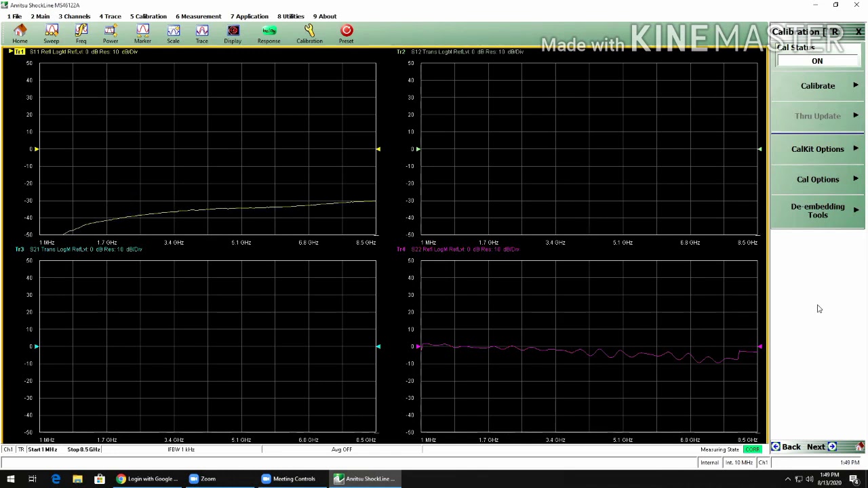Viewport: 868px width, 488px height.
Task: Expand the De-embedding Tools submenu
Action: click(818, 211)
